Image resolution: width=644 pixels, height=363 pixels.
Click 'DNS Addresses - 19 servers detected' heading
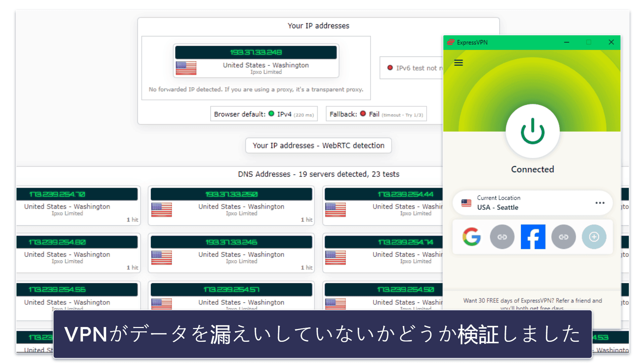318,174
